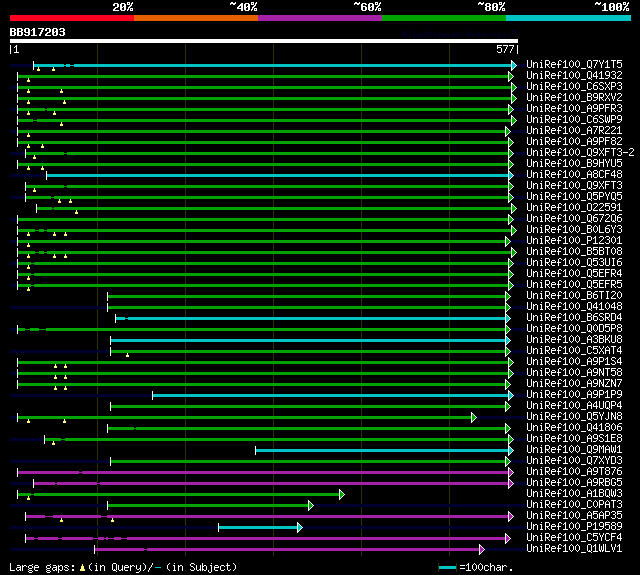Click the purple ~60% segment of identity scale
The image size is (640, 575).
coord(320,18)
